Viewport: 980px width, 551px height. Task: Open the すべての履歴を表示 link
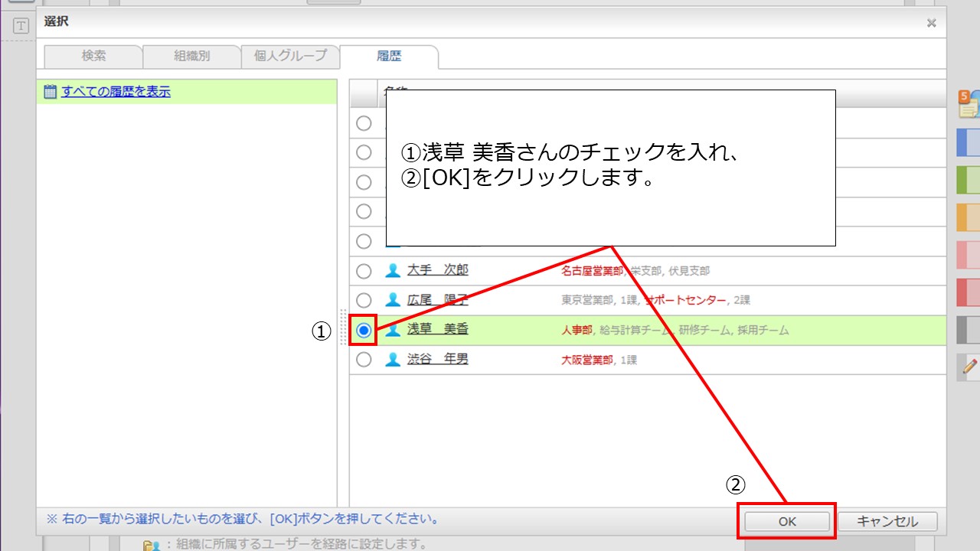tap(116, 92)
